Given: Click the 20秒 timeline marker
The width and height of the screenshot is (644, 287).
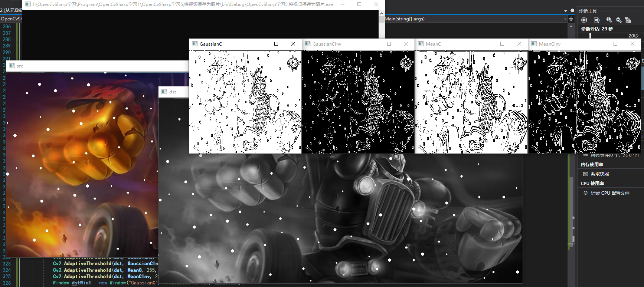Looking at the screenshot, I should (x=633, y=36).
